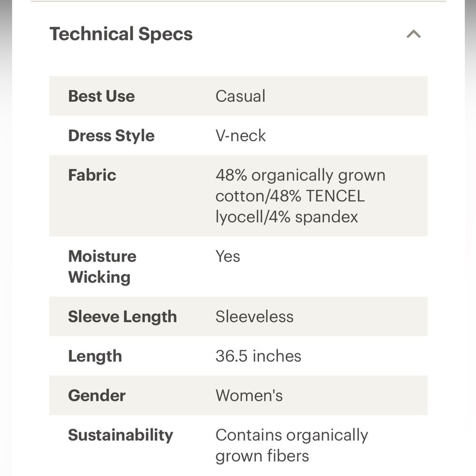The height and width of the screenshot is (476, 476).
Task: Click the Sleeveless value
Action: tap(254, 317)
